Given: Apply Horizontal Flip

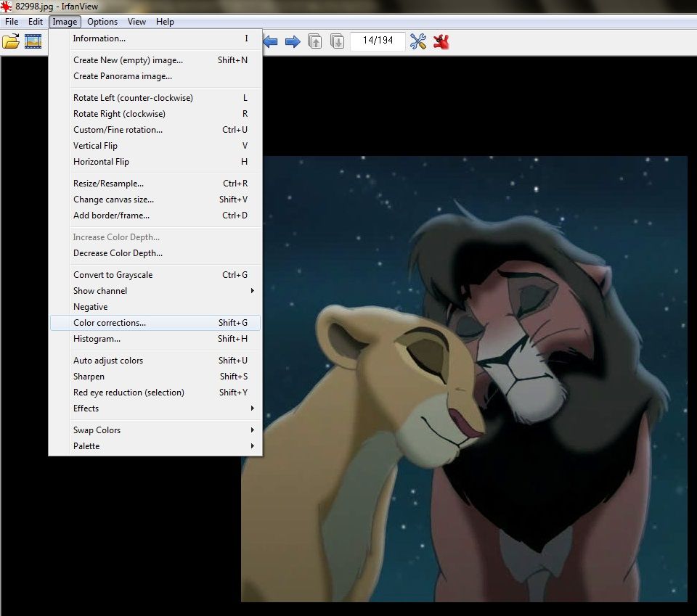Looking at the screenshot, I should [x=155, y=162].
